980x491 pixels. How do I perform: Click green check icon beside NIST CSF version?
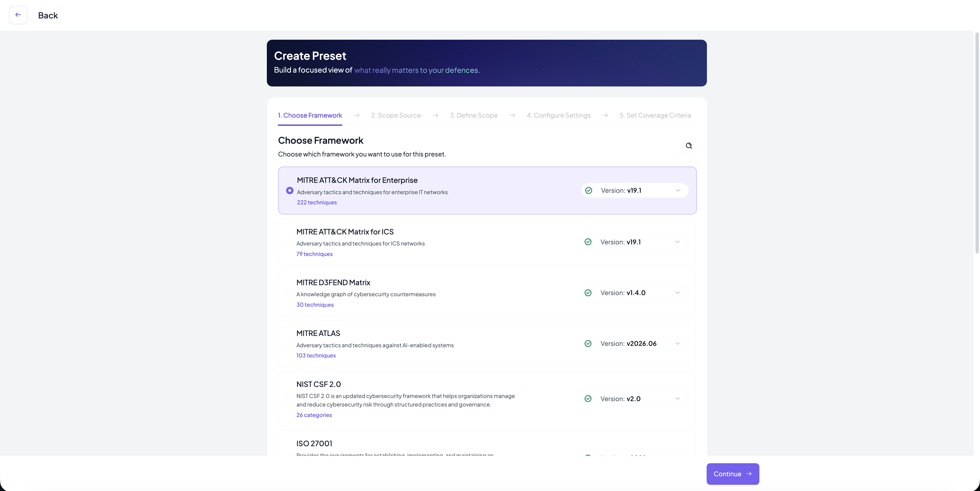588,399
